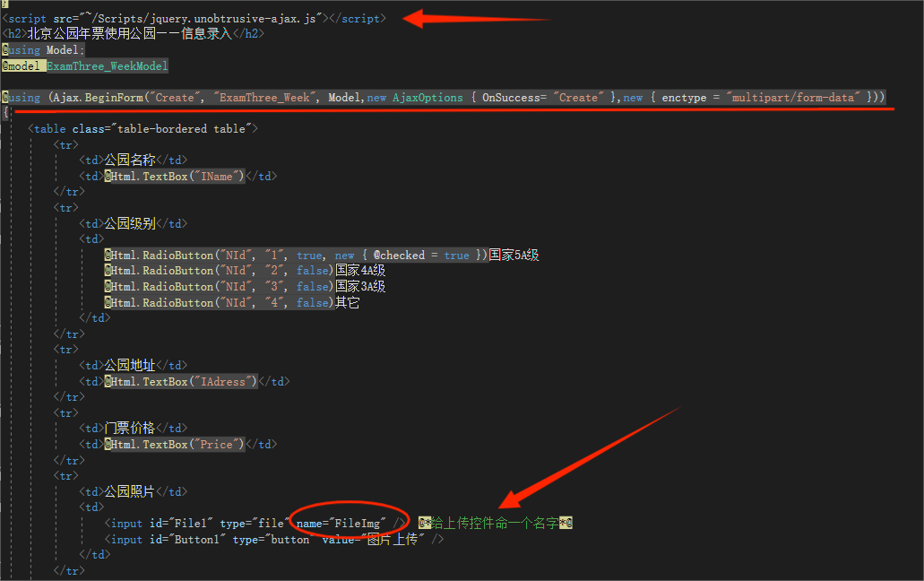
Task: Click the RadioButton line with value "2"
Action: click(220, 271)
